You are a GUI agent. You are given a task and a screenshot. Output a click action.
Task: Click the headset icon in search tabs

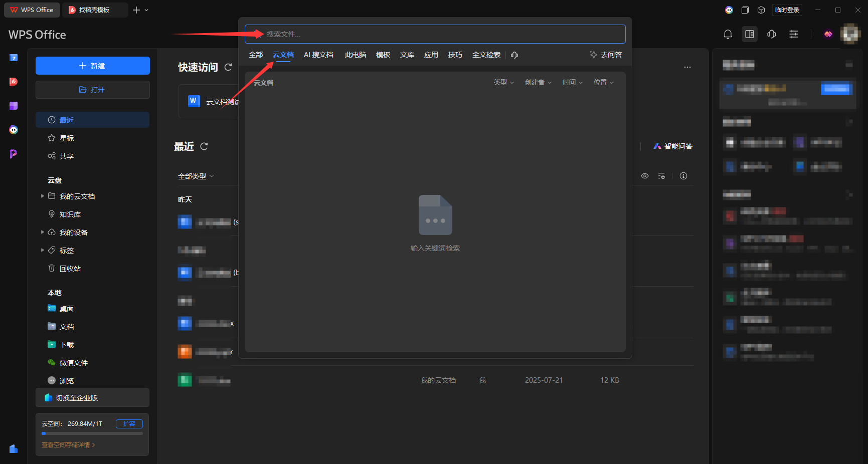click(x=514, y=55)
